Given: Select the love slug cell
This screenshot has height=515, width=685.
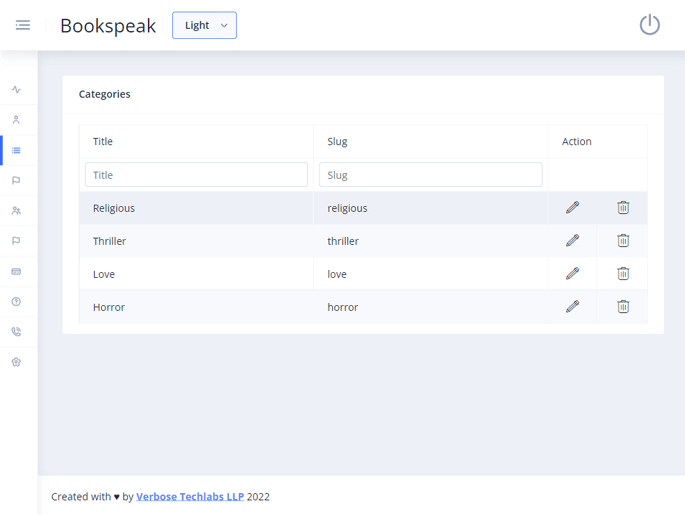Looking at the screenshot, I should 431,274.
